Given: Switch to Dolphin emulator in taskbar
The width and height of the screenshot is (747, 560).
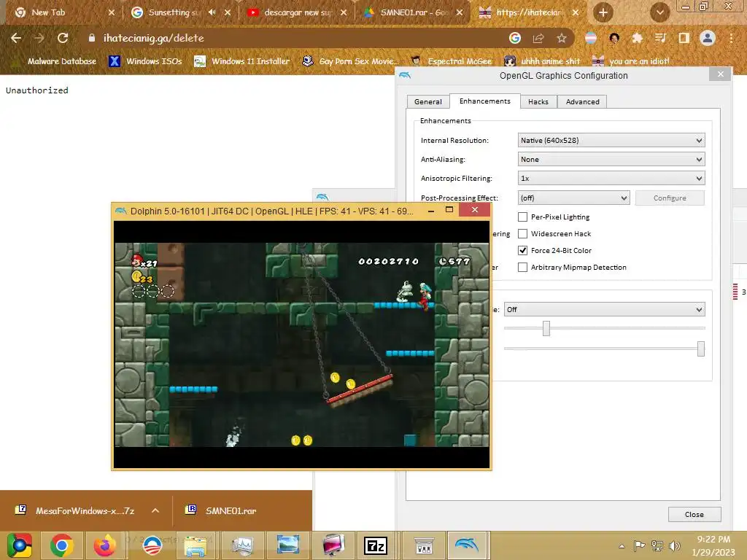Looking at the screenshot, I should tap(466, 545).
